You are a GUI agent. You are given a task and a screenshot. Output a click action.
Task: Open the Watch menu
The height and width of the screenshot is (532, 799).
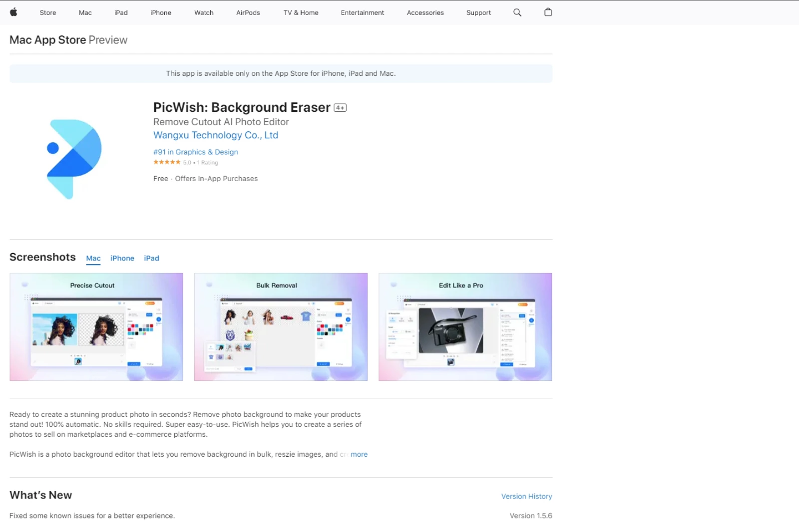coord(204,13)
